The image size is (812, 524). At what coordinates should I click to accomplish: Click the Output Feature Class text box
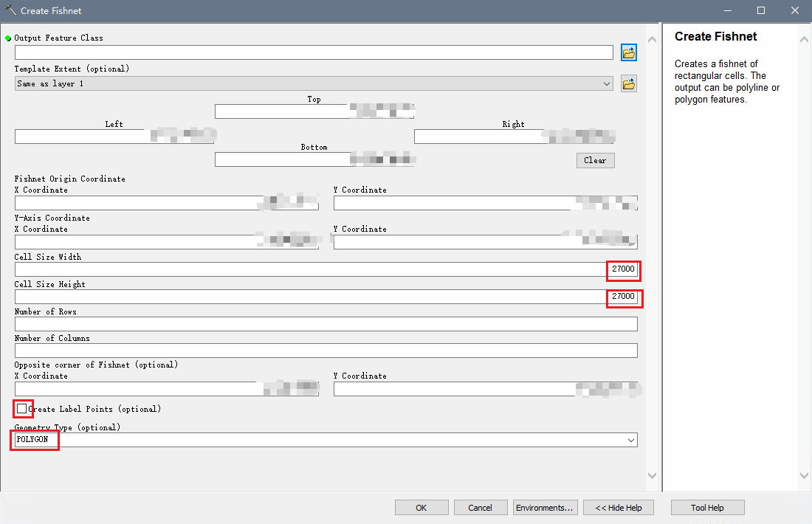pyautogui.click(x=313, y=52)
